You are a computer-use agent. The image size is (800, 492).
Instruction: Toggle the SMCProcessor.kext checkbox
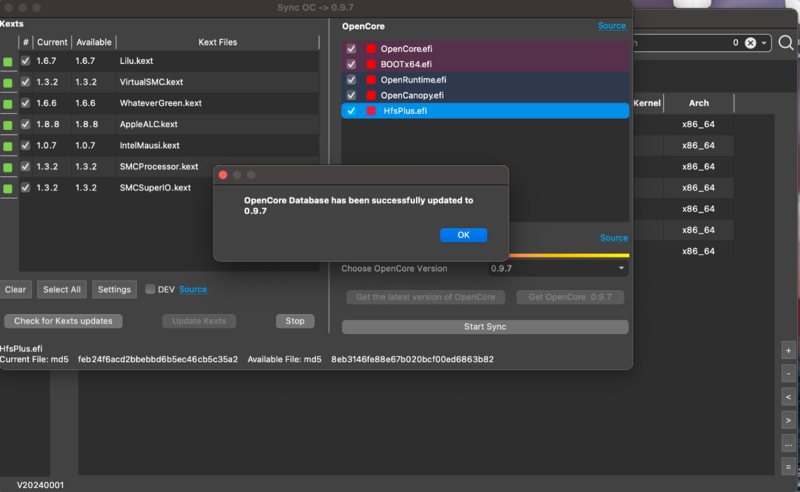(x=26, y=166)
